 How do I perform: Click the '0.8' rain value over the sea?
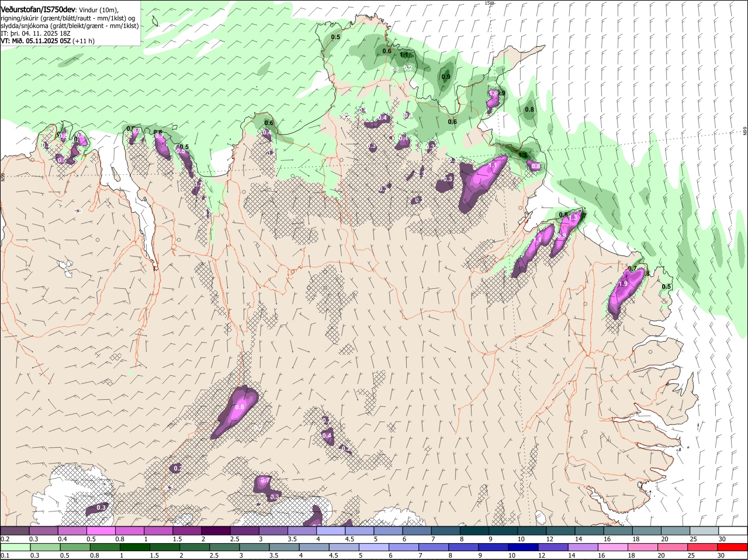pos(529,109)
